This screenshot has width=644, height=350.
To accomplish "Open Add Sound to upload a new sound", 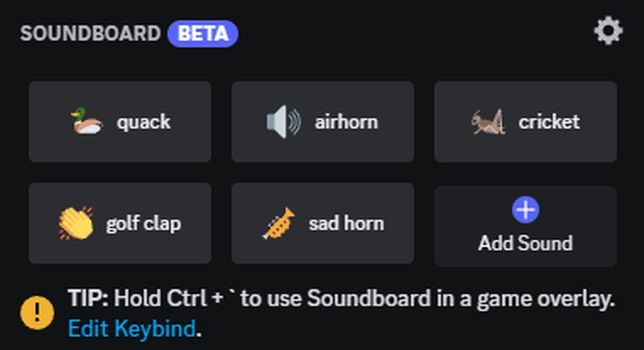I will click(525, 224).
